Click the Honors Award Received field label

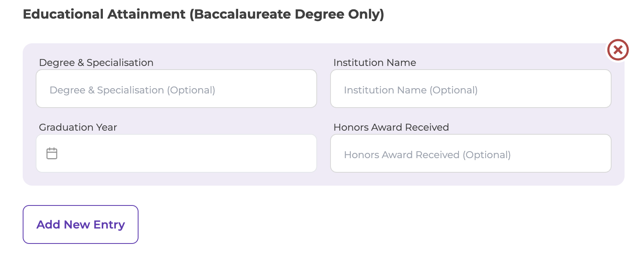tap(391, 127)
